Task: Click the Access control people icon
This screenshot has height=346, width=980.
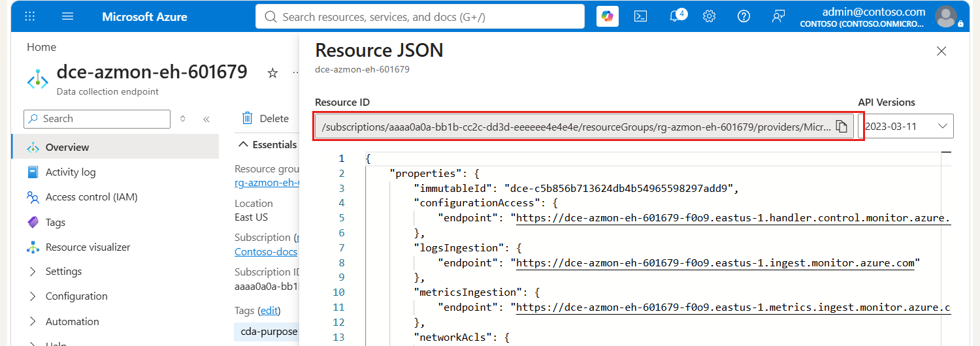Action: click(x=33, y=197)
